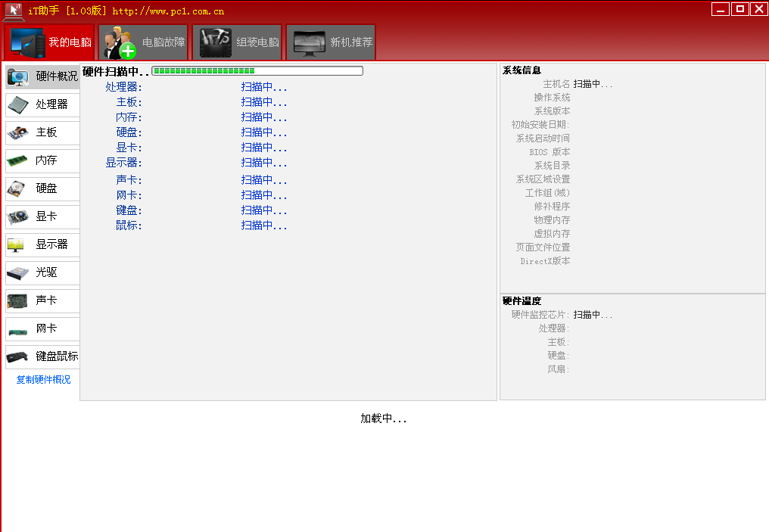Click the 键盘: label in overview

point(129,211)
